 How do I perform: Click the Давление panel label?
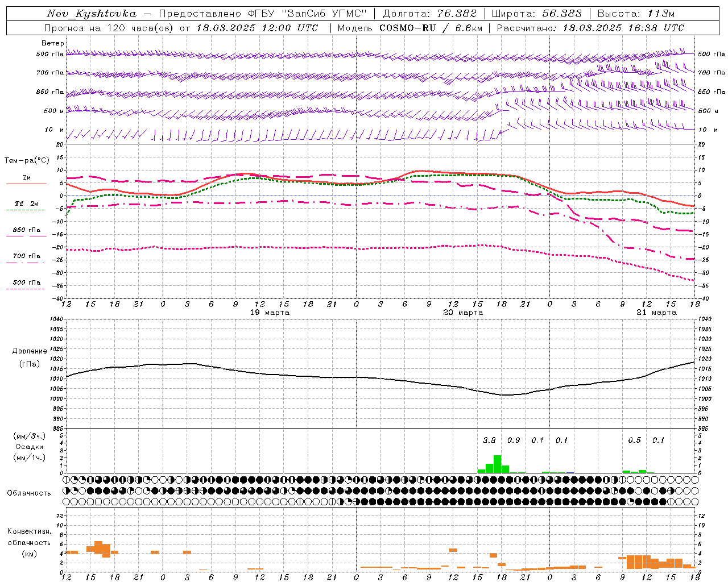pyautogui.click(x=30, y=351)
